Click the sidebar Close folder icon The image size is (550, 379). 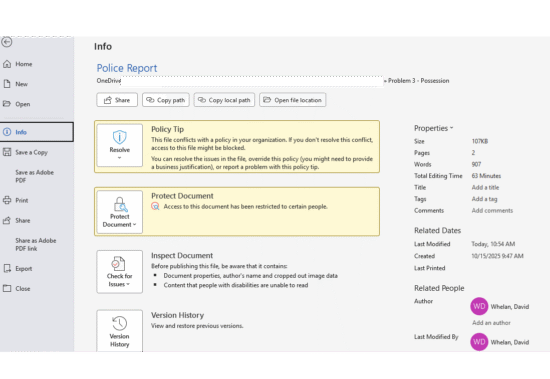(x=7, y=288)
